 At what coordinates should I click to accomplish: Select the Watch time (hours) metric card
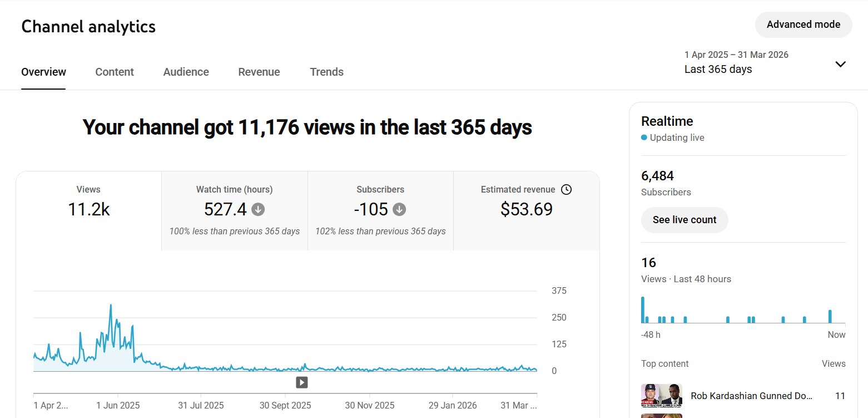coord(234,210)
